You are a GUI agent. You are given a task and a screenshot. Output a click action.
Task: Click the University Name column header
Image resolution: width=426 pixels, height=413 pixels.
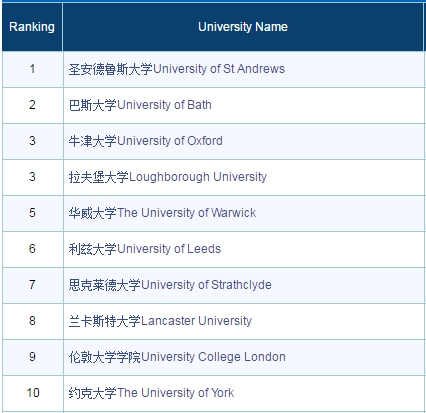pyautogui.click(x=243, y=27)
